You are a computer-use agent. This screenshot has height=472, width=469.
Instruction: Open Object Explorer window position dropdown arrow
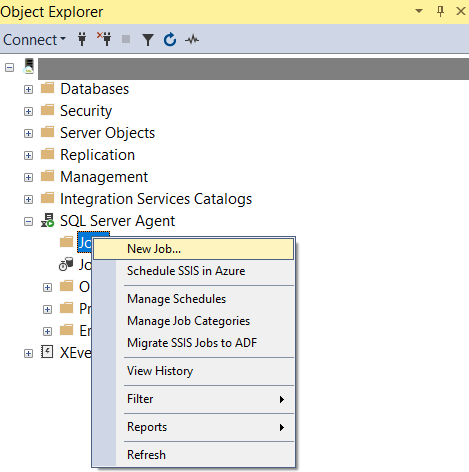[x=419, y=11]
